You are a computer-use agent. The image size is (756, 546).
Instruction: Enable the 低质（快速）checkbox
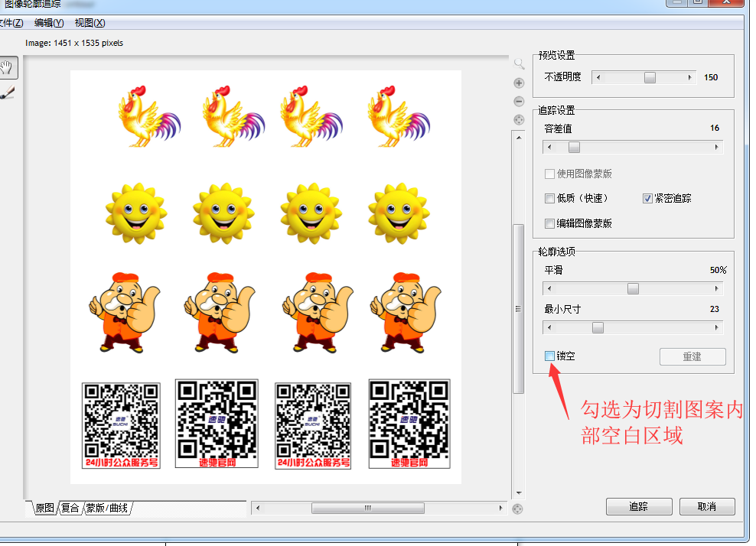(x=549, y=198)
